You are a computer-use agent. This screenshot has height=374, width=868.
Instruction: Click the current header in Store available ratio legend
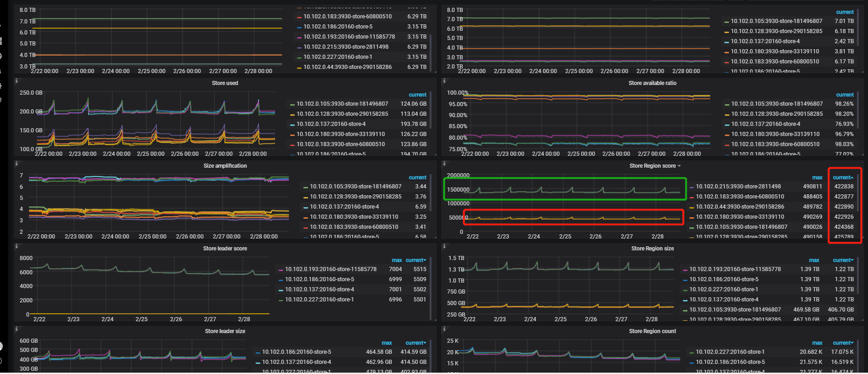click(845, 95)
